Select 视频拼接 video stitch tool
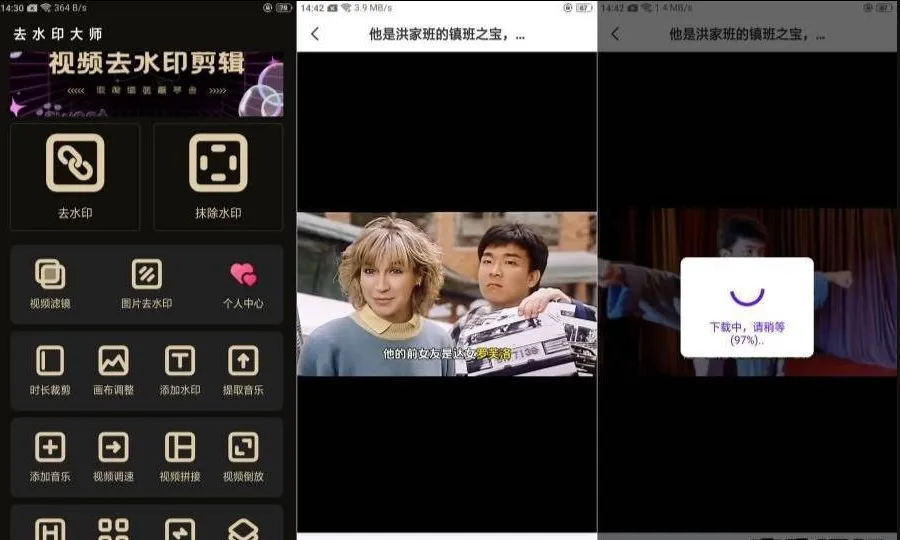This screenshot has width=900, height=540. 180,457
